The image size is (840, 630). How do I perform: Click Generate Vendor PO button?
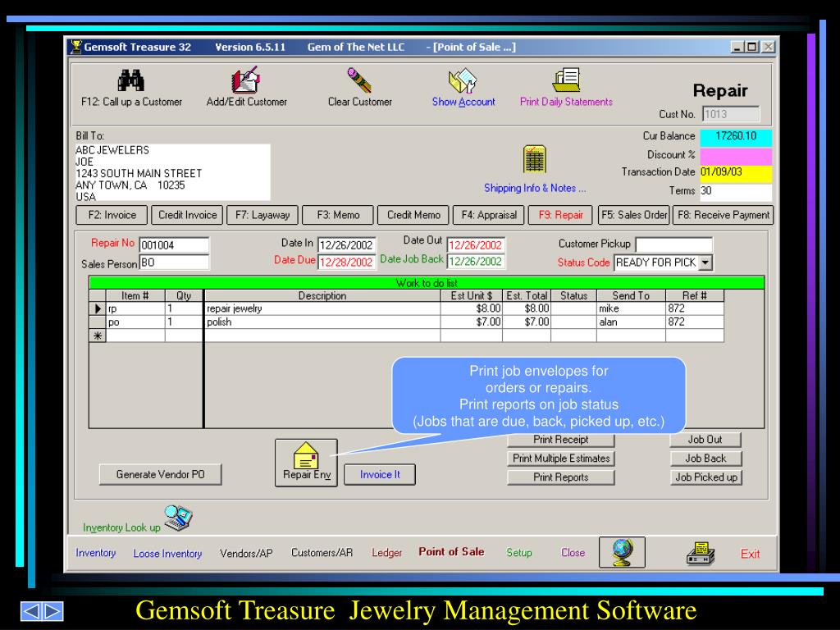coord(160,474)
